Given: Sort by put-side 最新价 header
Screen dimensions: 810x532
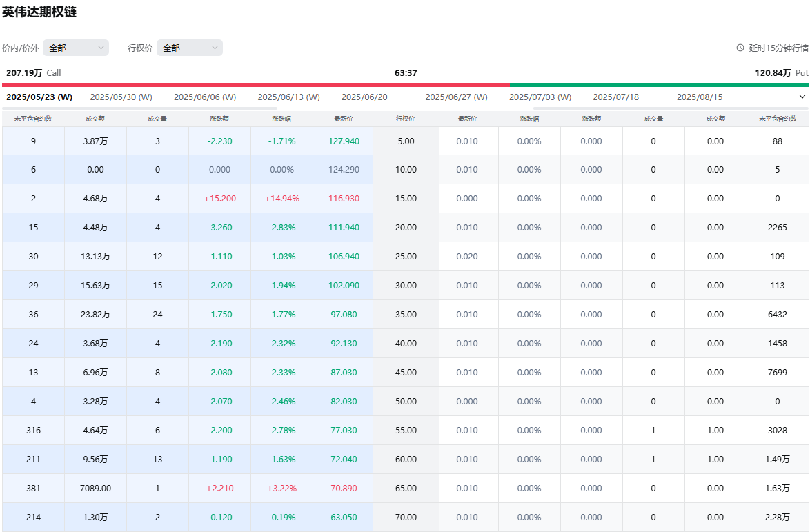Looking at the screenshot, I should point(467,119).
